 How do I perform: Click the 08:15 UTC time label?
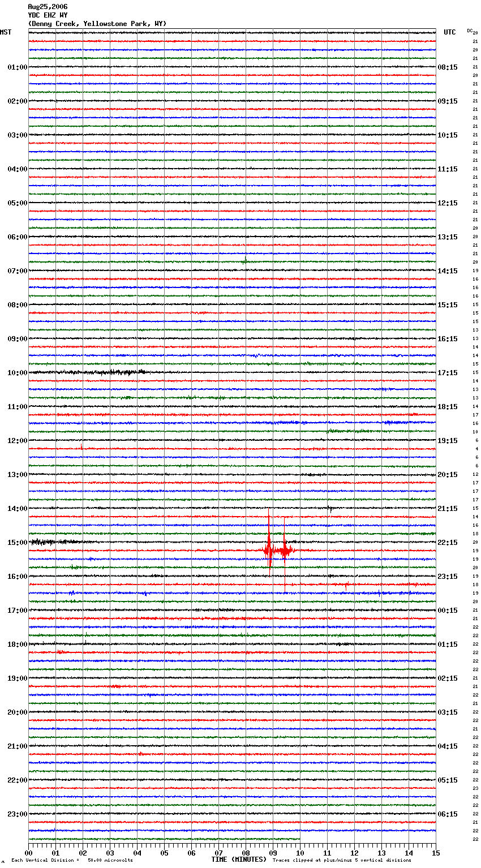point(448,67)
